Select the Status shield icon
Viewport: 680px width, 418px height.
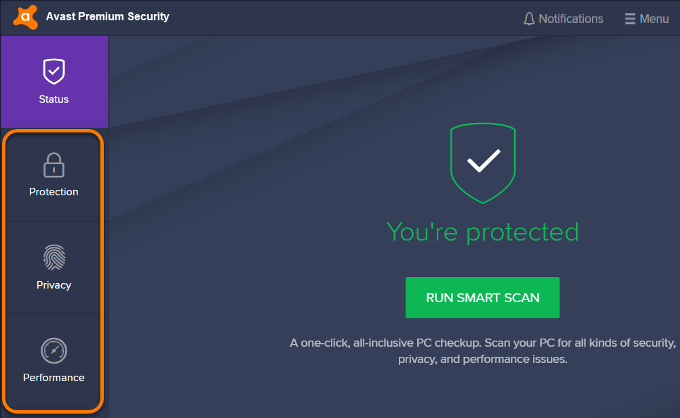click(x=54, y=71)
